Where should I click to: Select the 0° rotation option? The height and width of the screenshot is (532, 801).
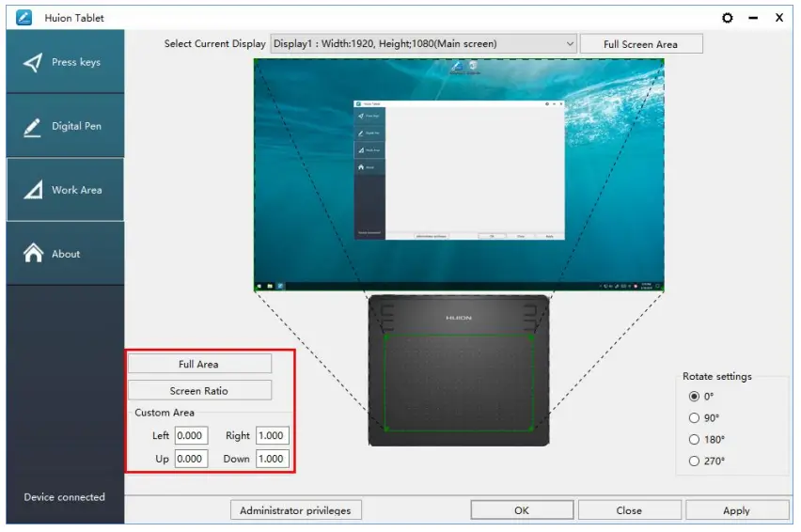694,397
